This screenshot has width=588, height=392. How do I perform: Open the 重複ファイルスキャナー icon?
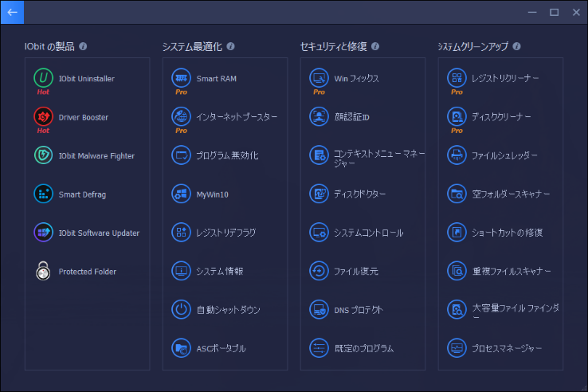(x=457, y=271)
